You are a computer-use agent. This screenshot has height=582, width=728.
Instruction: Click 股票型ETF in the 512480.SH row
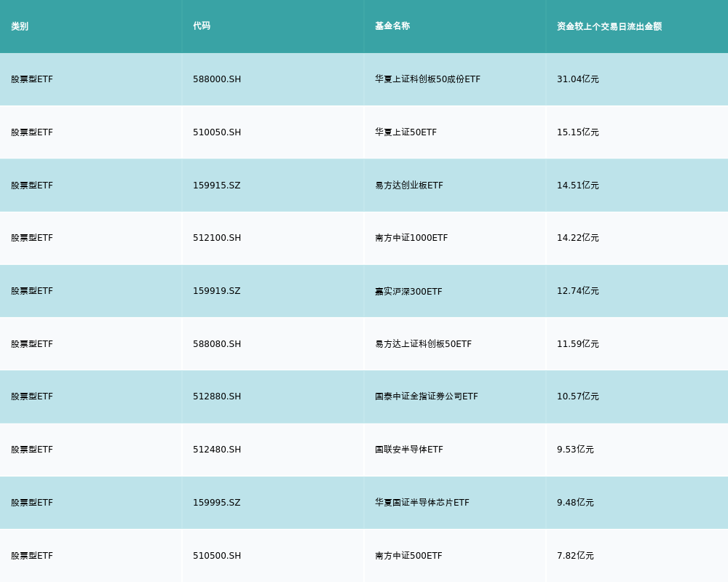[x=32, y=450]
